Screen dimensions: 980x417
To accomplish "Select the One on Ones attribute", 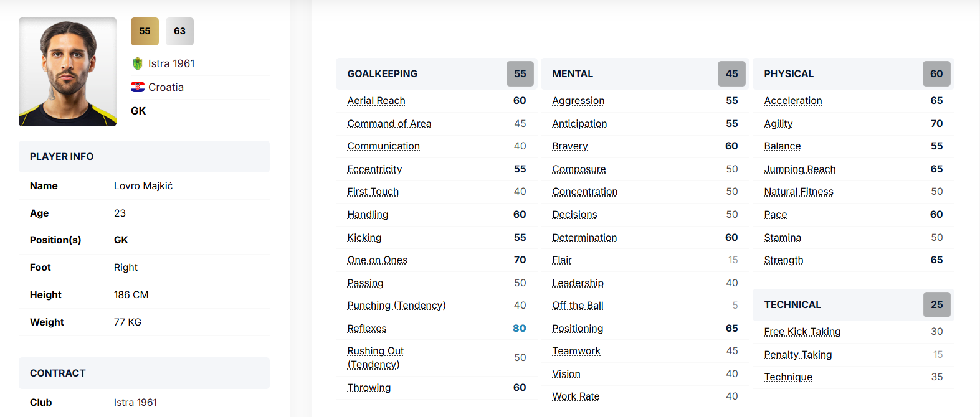I will tap(377, 260).
